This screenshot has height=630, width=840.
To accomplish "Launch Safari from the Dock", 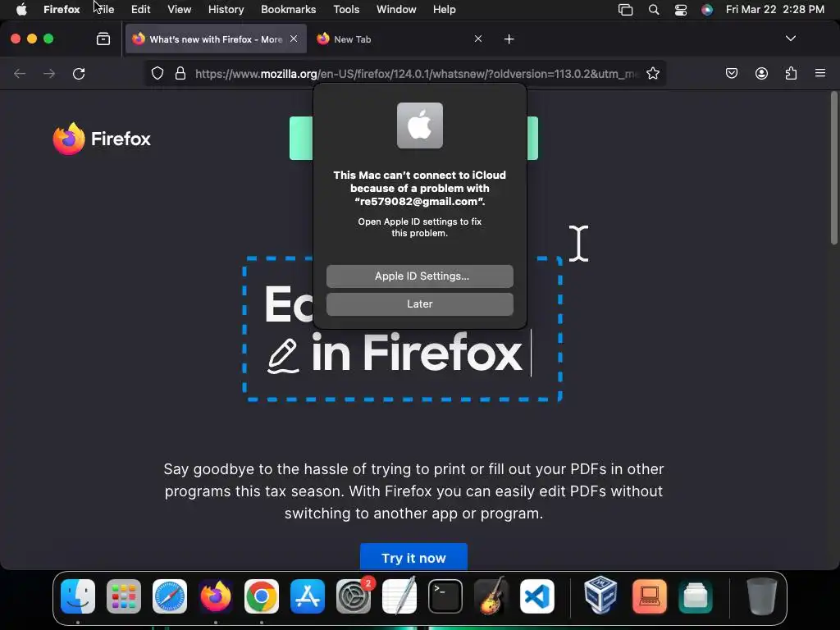I will (x=170, y=596).
